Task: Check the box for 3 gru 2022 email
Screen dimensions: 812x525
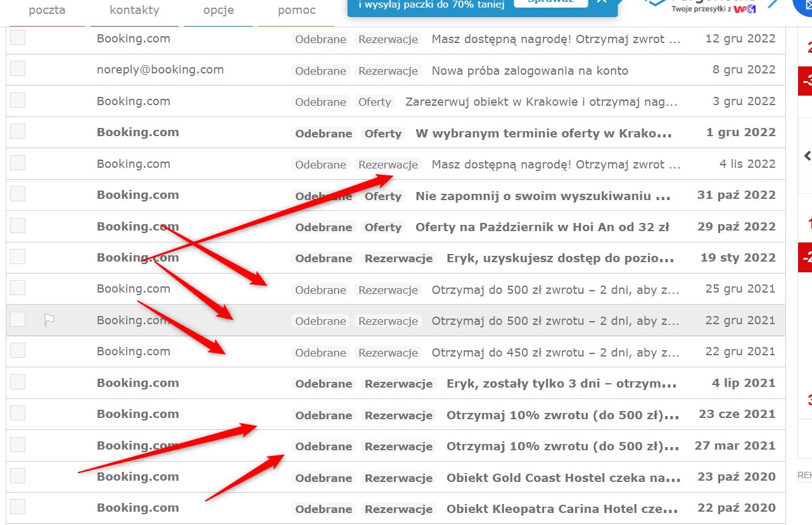Action: click(x=18, y=100)
